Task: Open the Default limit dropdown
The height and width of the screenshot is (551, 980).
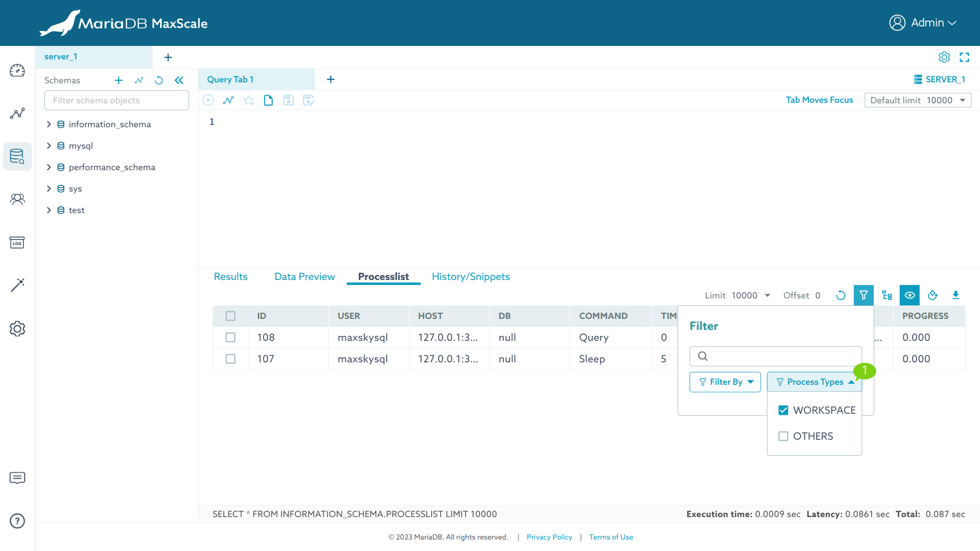Action: pyautogui.click(x=918, y=100)
